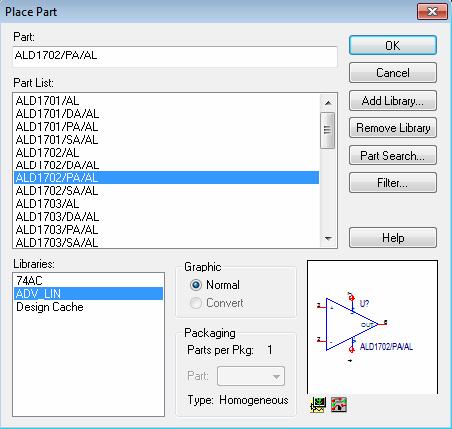This screenshot has width=452, height=429.
Task: Open Part Search
Action: click(x=393, y=155)
